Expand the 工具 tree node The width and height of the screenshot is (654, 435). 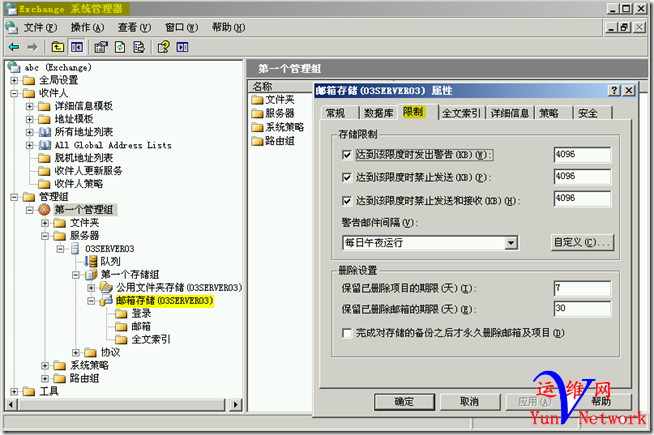pyautogui.click(x=14, y=391)
